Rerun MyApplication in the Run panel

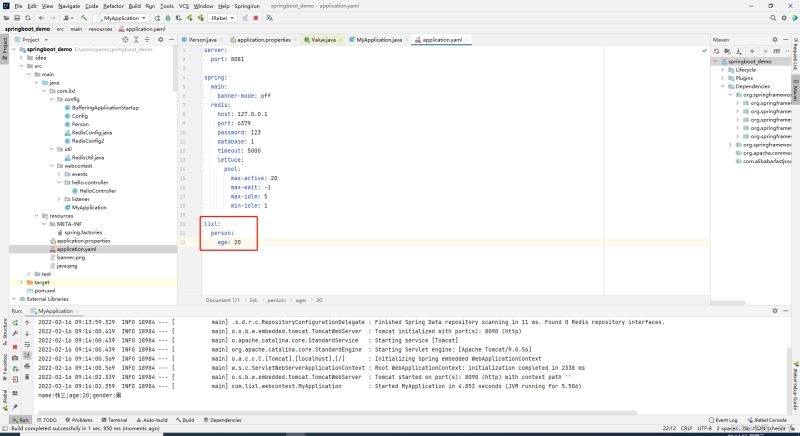pyautogui.click(x=16, y=323)
